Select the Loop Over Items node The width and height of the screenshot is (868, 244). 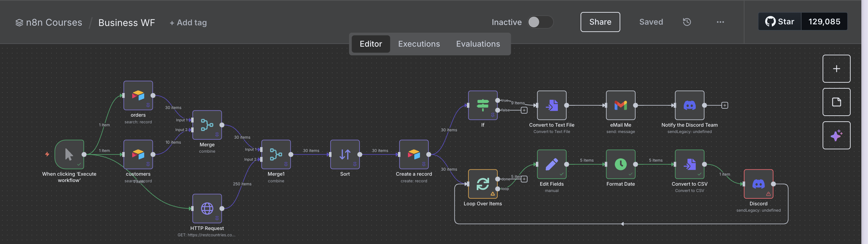click(x=482, y=184)
